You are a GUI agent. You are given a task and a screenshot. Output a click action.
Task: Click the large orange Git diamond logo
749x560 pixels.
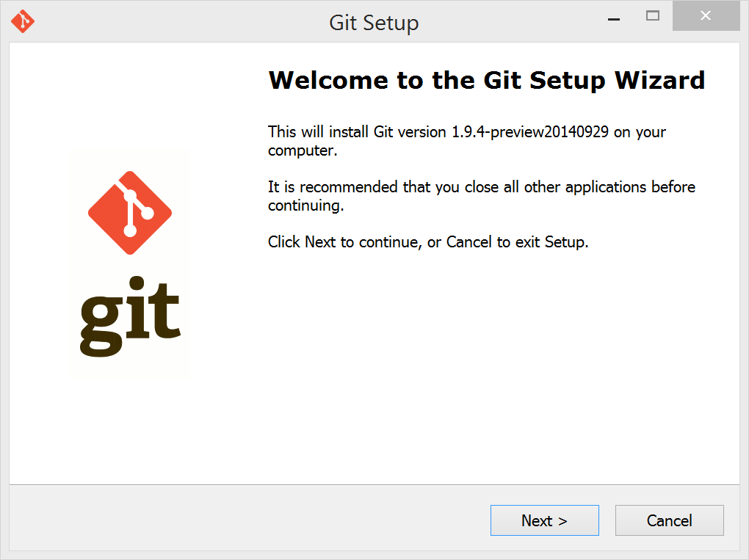[x=130, y=212]
